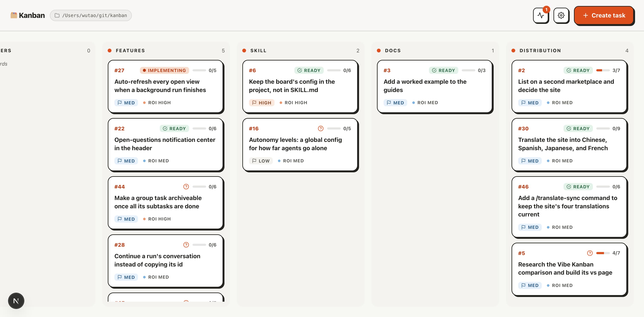Open the activity monitor with notification badge
644x317 pixels.
click(541, 16)
